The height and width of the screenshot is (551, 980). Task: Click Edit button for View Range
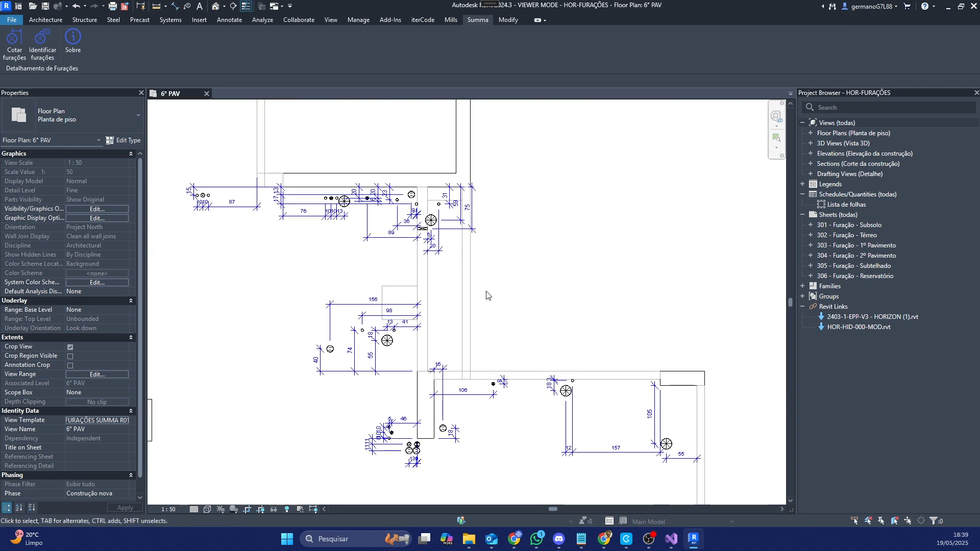97,374
